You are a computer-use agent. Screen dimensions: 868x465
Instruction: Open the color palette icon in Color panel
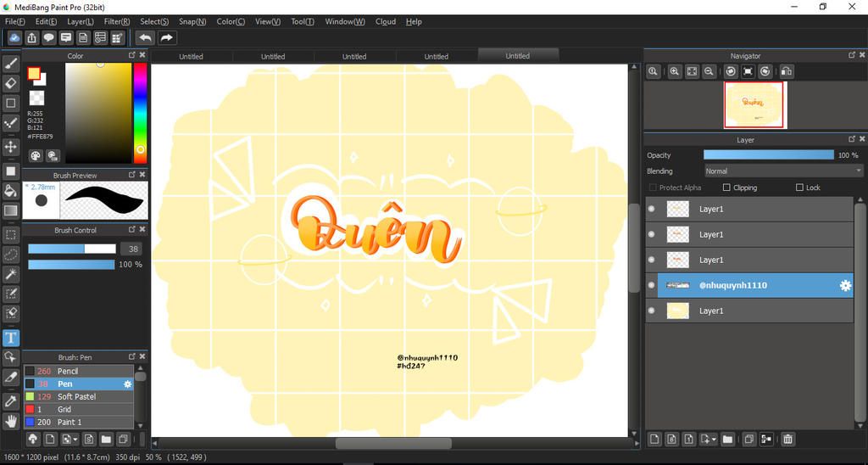pos(36,156)
